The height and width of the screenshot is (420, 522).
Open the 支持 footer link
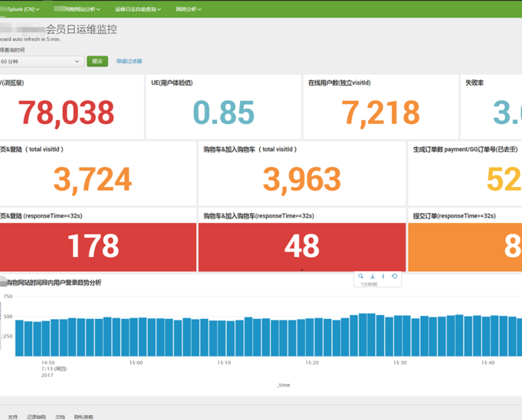(x=12, y=417)
